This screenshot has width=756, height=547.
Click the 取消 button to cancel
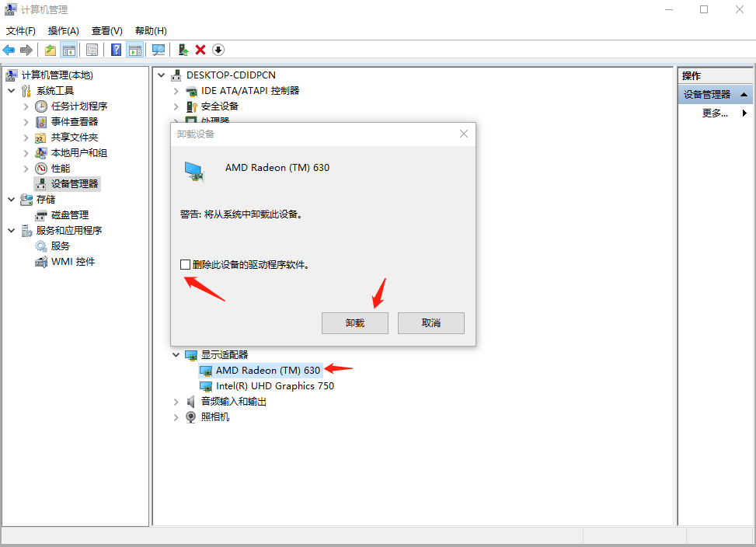pyautogui.click(x=430, y=323)
